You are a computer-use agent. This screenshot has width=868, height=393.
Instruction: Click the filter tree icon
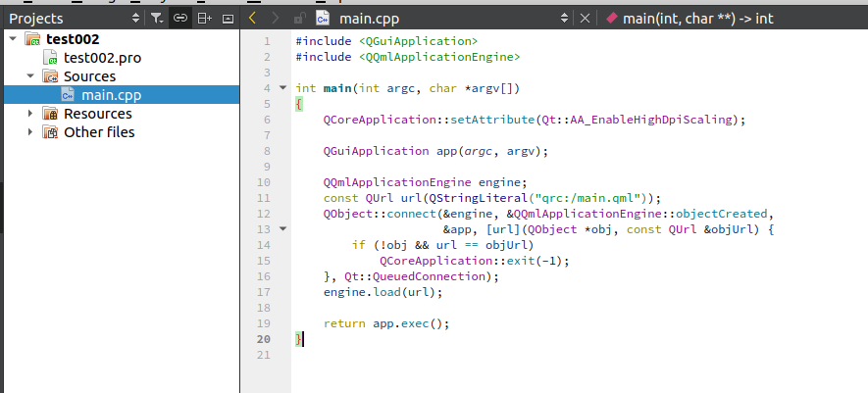coord(157,19)
